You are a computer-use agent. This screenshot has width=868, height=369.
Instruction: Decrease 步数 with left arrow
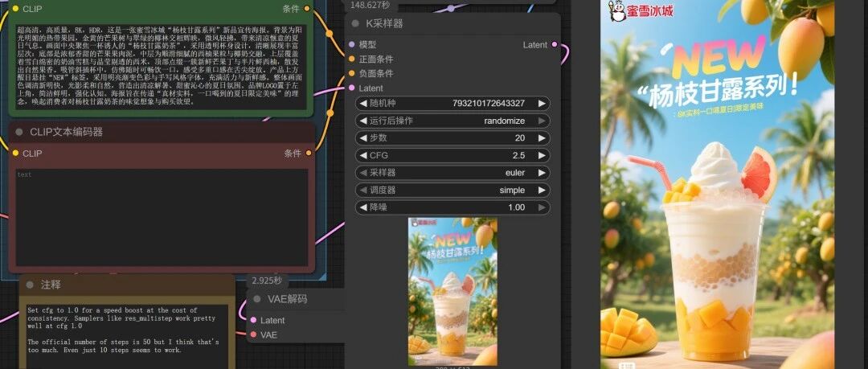tap(363, 138)
